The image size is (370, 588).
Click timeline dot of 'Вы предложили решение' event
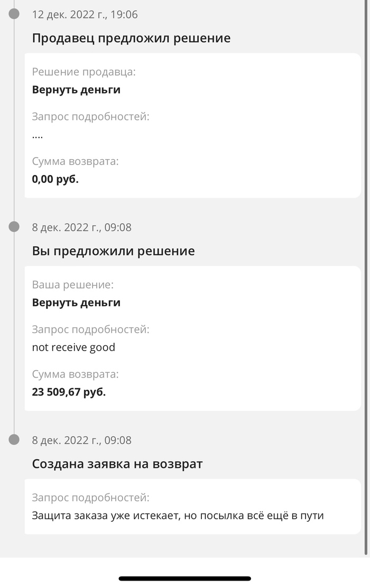[x=14, y=227]
